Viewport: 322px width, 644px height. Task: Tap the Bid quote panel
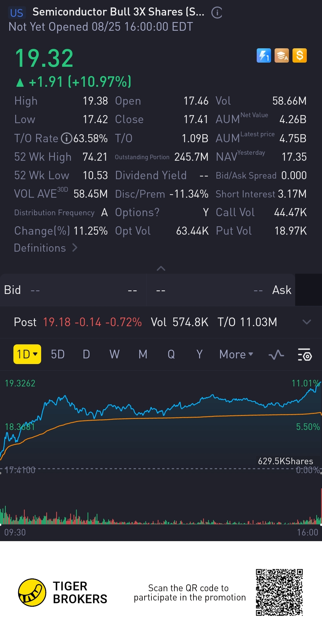pos(73,290)
